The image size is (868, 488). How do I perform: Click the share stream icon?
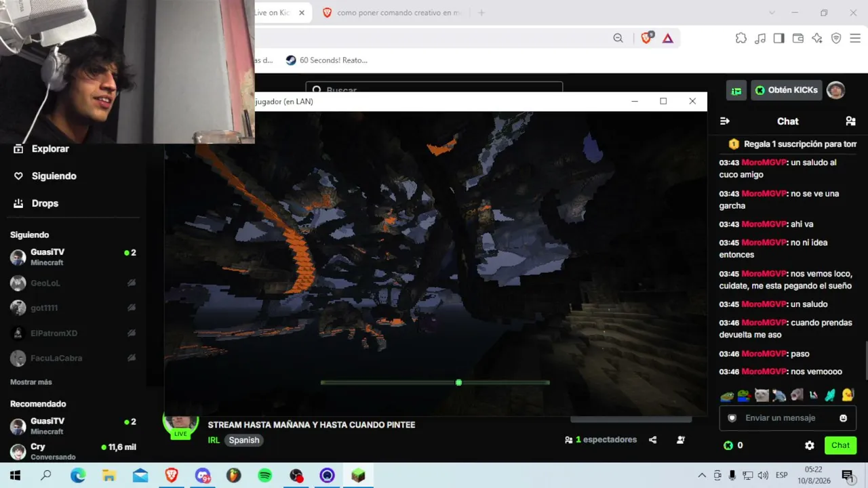652,440
